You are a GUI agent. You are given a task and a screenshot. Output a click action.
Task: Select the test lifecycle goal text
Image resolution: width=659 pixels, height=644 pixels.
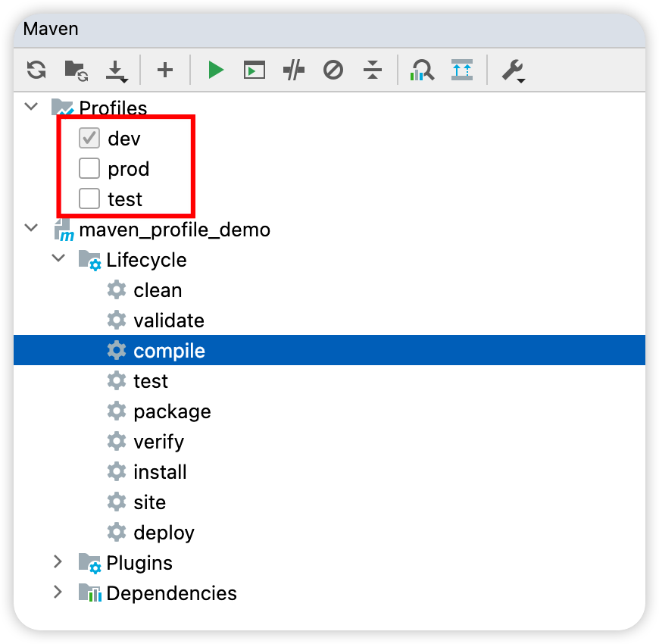[x=151, y=381]
